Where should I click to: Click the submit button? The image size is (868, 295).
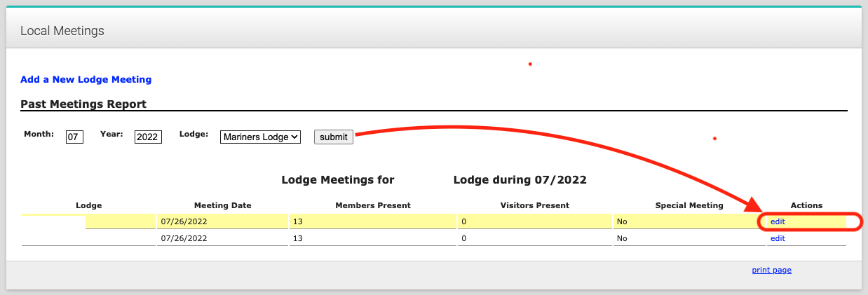(334, 137)
